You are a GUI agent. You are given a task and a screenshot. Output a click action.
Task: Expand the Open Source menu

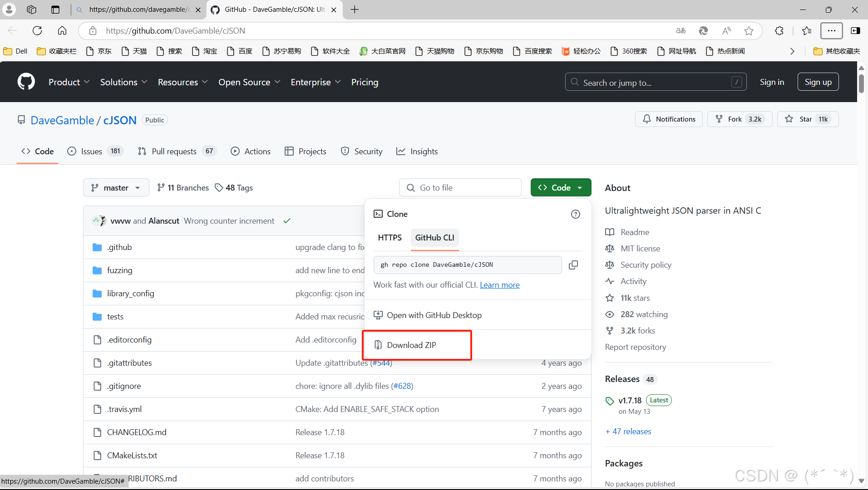point(249,82)
